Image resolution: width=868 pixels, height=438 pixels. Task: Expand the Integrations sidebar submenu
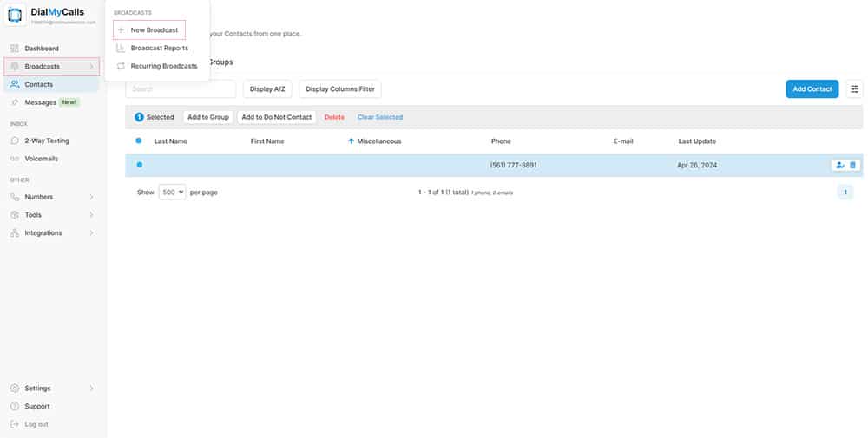coord(52,232)
